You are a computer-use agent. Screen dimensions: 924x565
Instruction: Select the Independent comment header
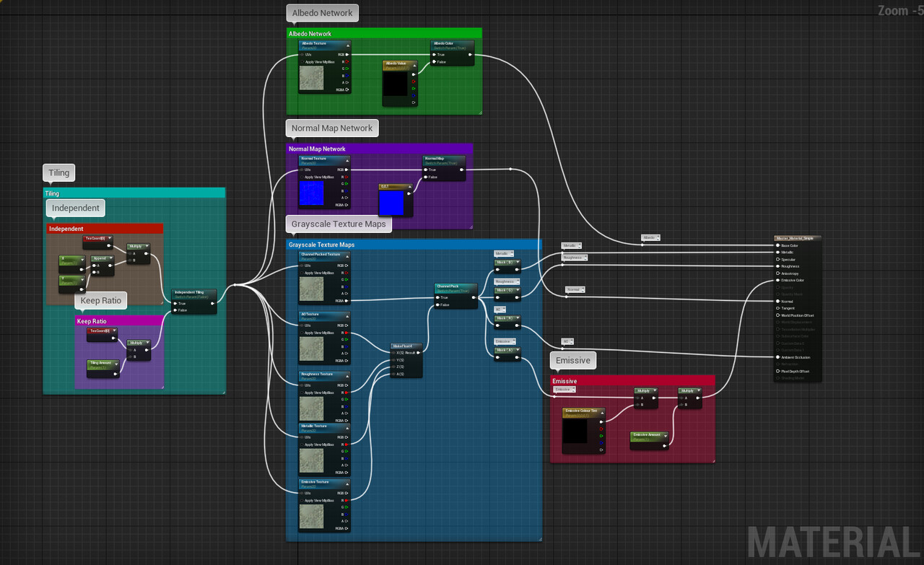point(105,229)
